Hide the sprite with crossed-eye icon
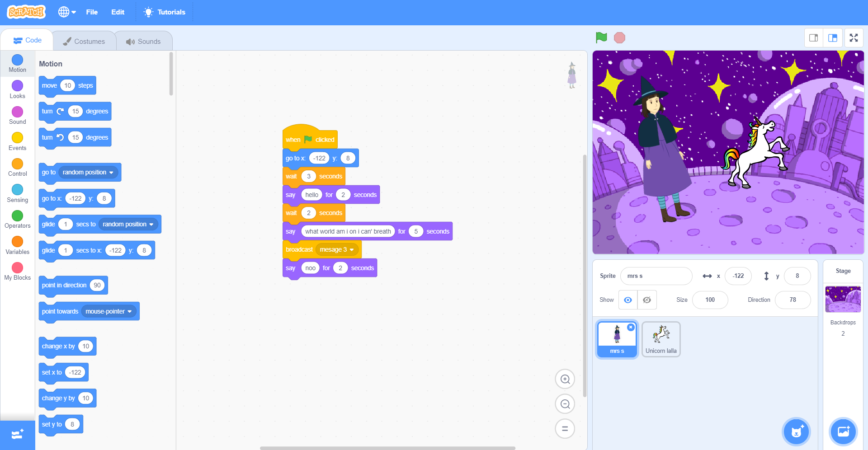This screenshot has width=868, height=450. click(x=647, y=300)
